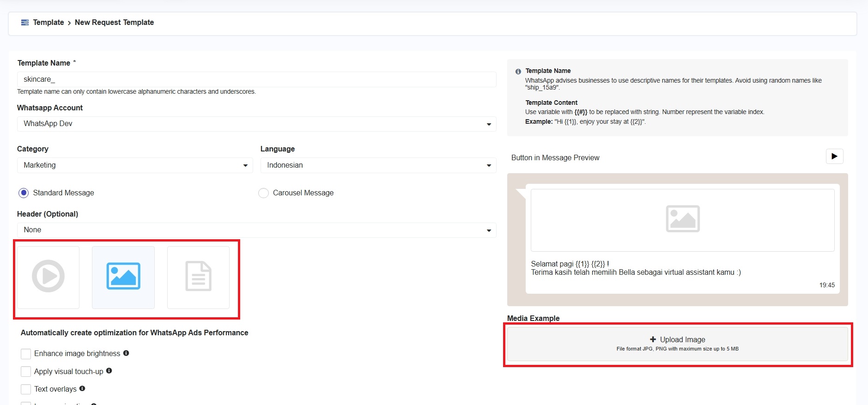Select the image header type icon
Viewport: 868px width, 405px height.
pos(123,277)
